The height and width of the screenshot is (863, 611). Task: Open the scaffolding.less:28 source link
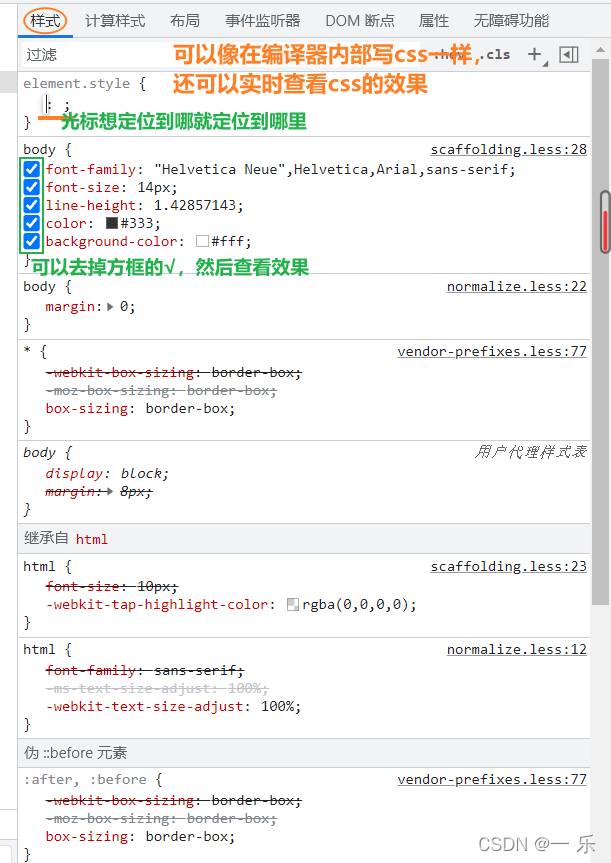[509, 150]
